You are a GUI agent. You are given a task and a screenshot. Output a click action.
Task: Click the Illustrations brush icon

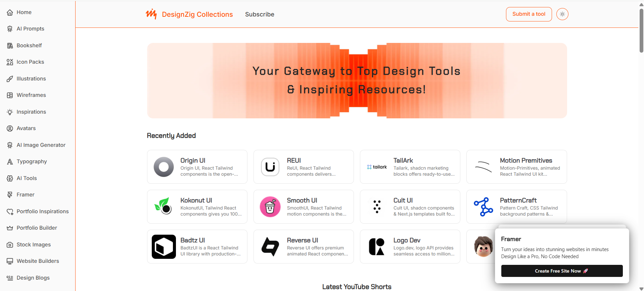(x=10, y=79)
